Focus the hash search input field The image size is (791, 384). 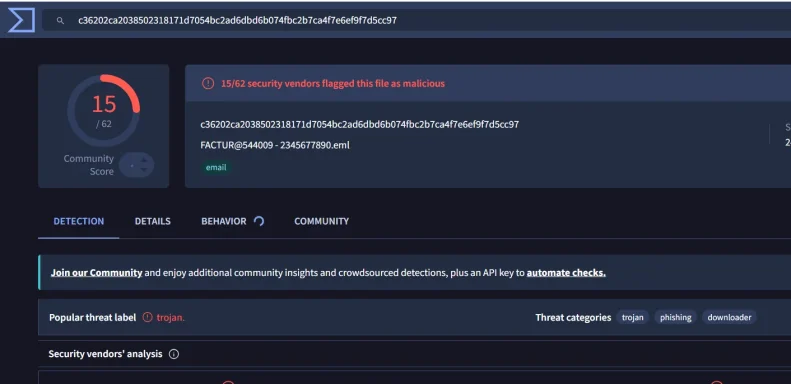pos(416,21)
